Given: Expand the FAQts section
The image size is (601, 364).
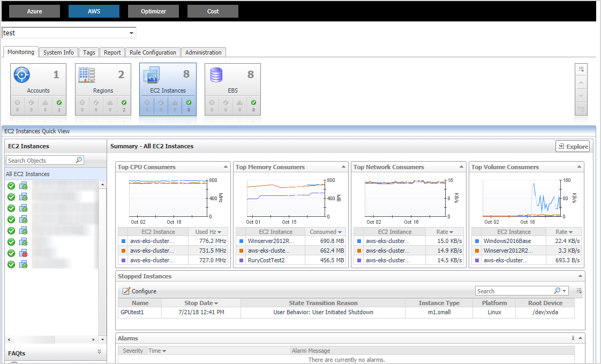Looking at the screenshot, I should [x=99, y=352].
